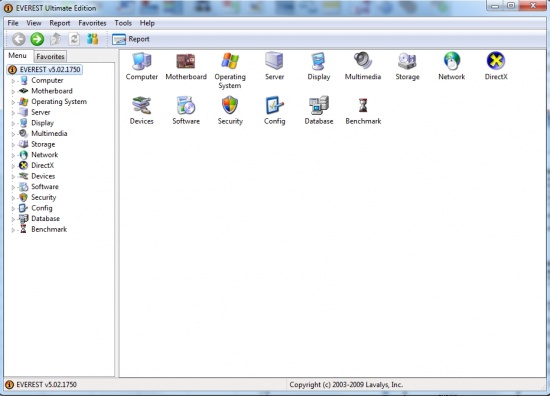Open the DirectX icon in main pane
Image resolution: width=550 pixels, height=396 pixels.
[496, 61]
